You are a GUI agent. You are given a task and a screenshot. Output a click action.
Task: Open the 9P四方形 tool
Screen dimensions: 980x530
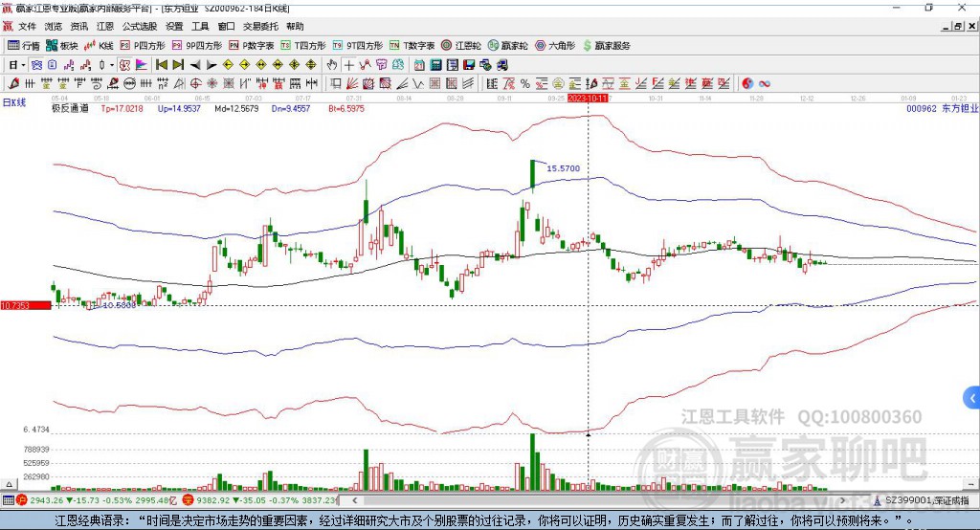pos(197,46)
